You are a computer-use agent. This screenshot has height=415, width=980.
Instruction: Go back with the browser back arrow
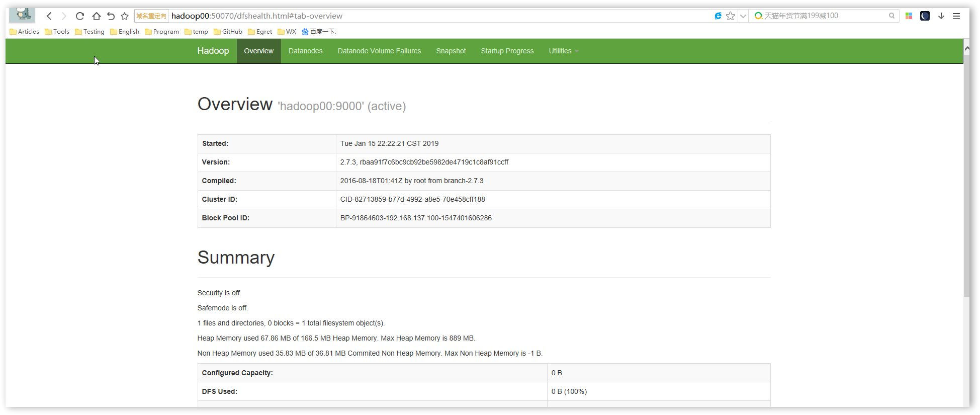click(x=49, y=16)
